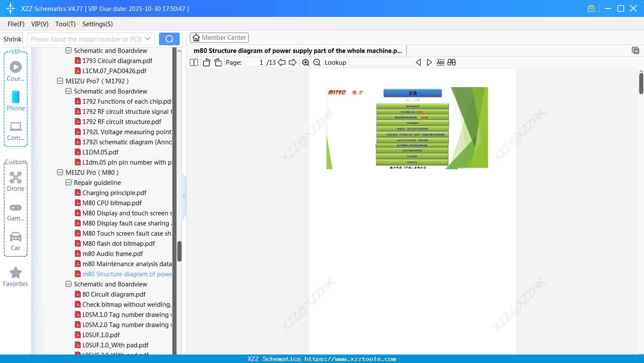The width and height of the screenshot is (644, 363).
Task: Open the File(F) menu
Action: 16,24
